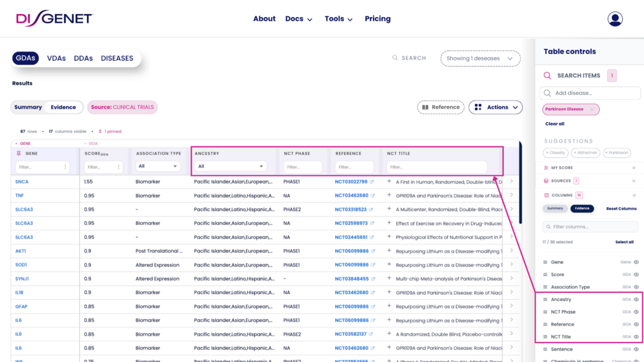
Task: Click the Add disease search field
Action: point(590,93)
